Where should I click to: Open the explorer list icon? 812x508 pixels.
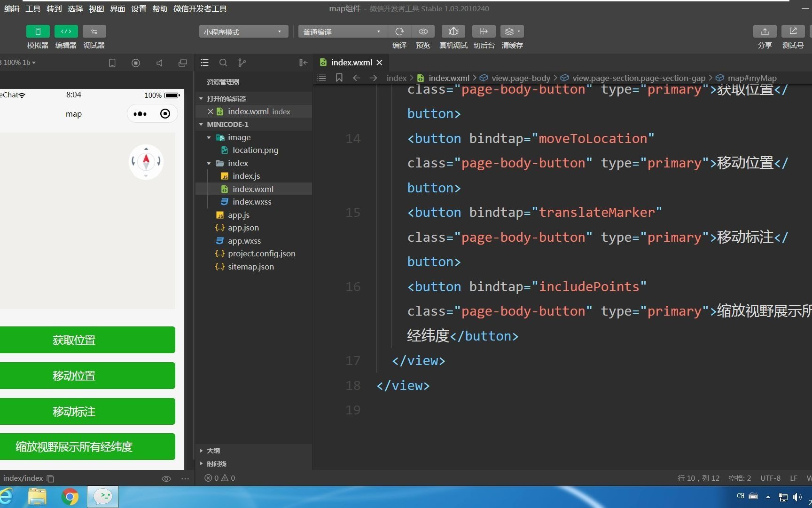click(x=204, y=63)
